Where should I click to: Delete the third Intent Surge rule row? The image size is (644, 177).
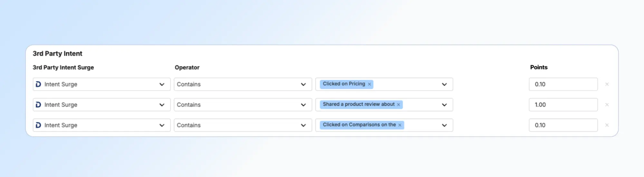(x=607, y=125)
